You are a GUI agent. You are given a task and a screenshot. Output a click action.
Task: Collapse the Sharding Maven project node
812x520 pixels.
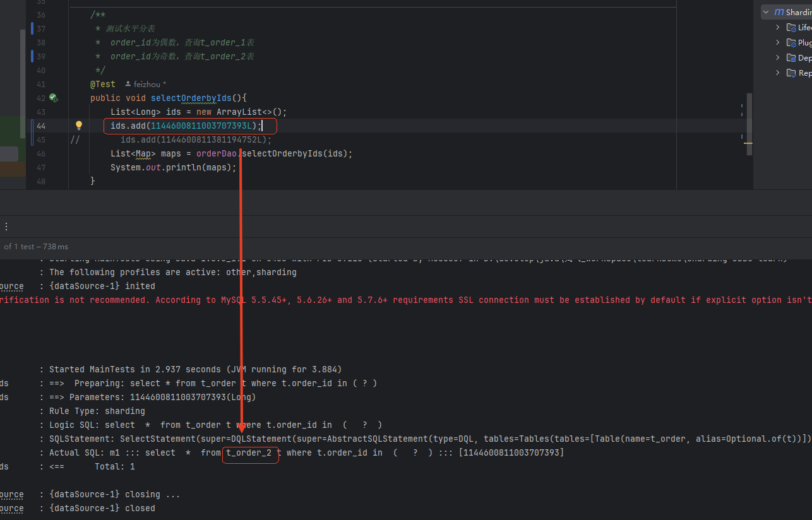tap(766, 12)
